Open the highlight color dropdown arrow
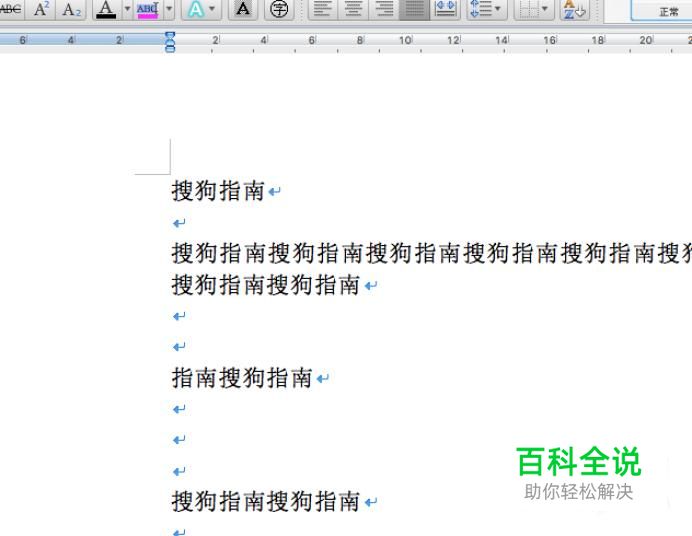The image size is (692, 536). click(x=169, y=8)
